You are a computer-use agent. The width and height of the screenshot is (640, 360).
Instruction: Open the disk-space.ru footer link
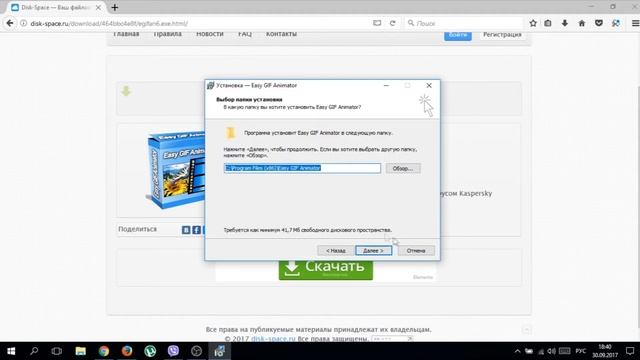pos(273,339)
